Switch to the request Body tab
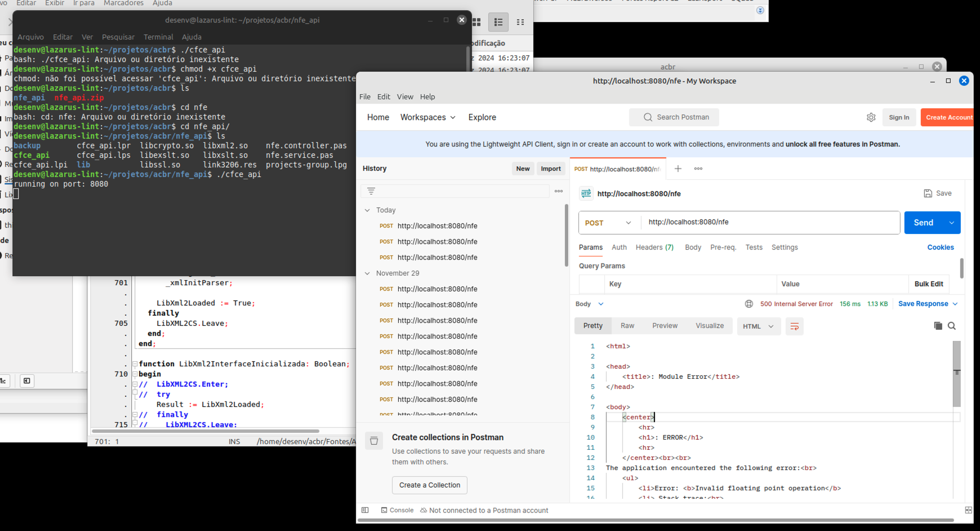 693,247
